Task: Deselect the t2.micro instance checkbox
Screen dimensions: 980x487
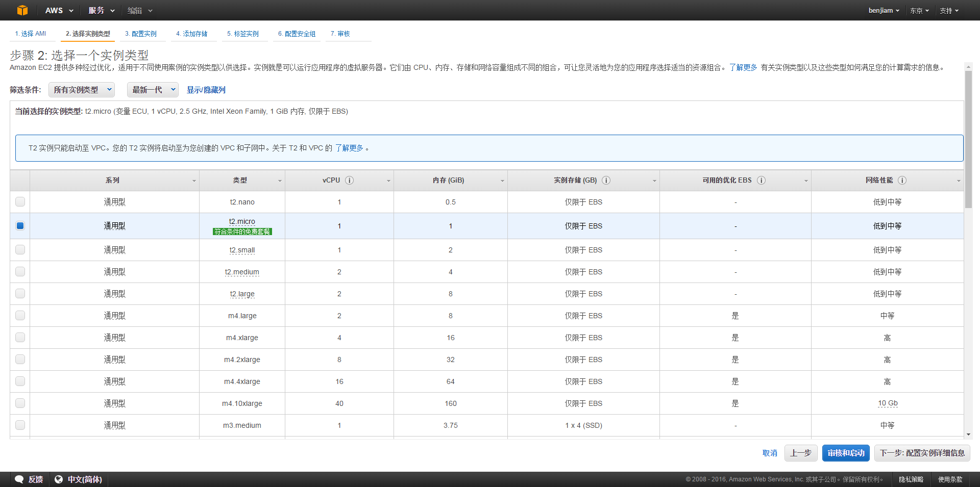Action: (20, 225)
